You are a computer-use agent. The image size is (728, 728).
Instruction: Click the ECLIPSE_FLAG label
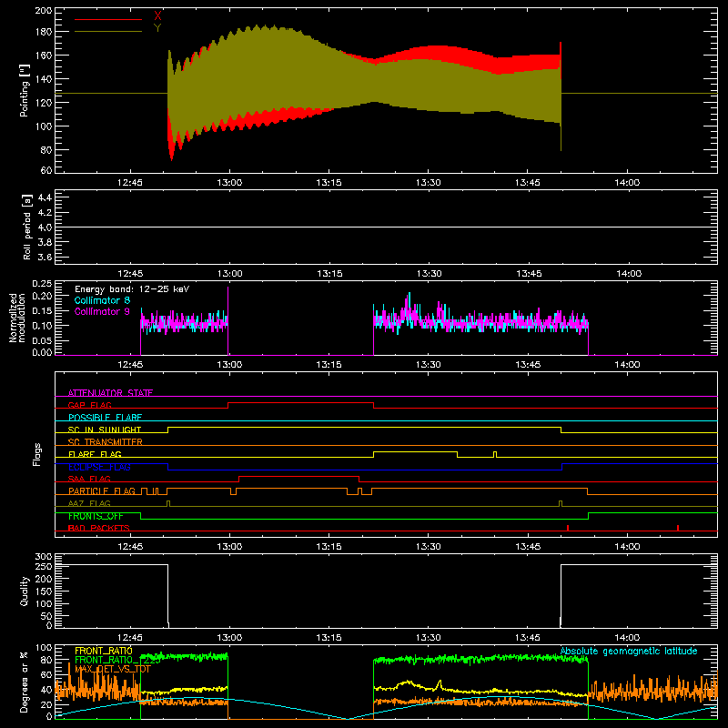[x=99, y=467]
